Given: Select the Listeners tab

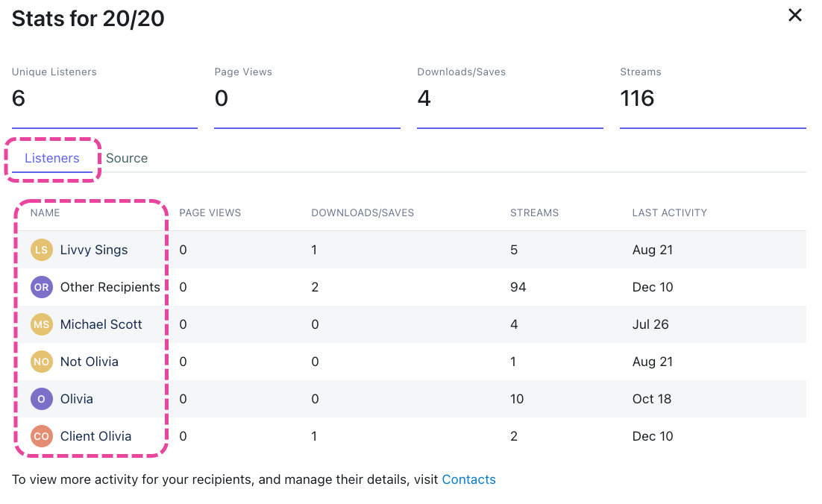Looking at the screenshot, I should (52, 158).
